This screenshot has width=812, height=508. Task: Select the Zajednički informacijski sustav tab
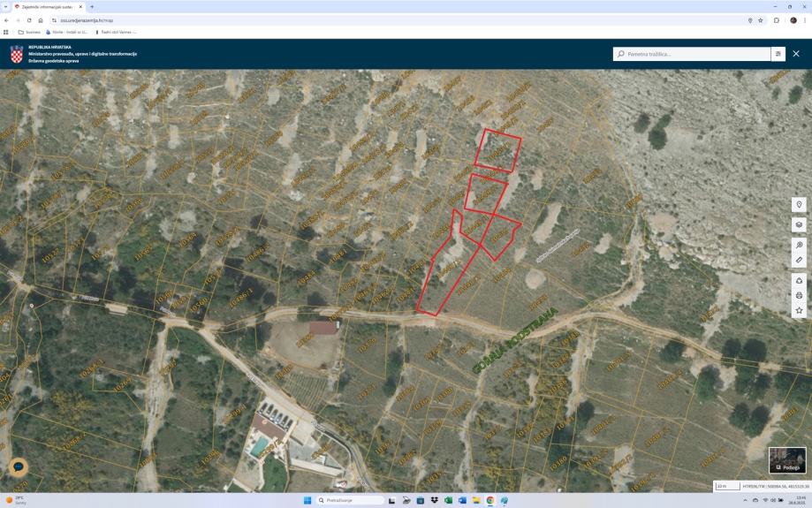(49, 7)
